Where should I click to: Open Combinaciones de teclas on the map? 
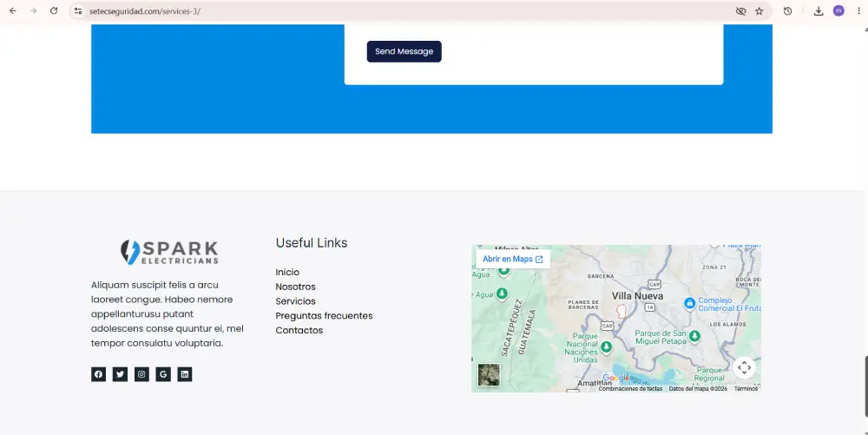tap(630, 388)
